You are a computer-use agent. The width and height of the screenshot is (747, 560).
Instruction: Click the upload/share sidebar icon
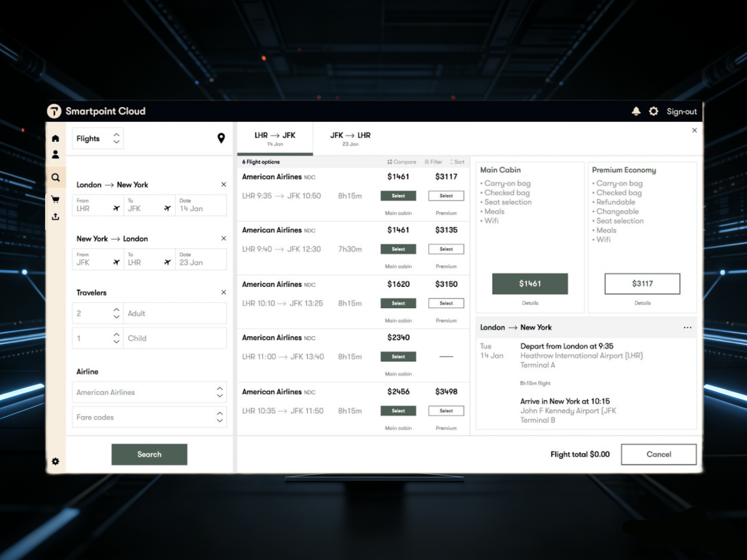[55, 217]
